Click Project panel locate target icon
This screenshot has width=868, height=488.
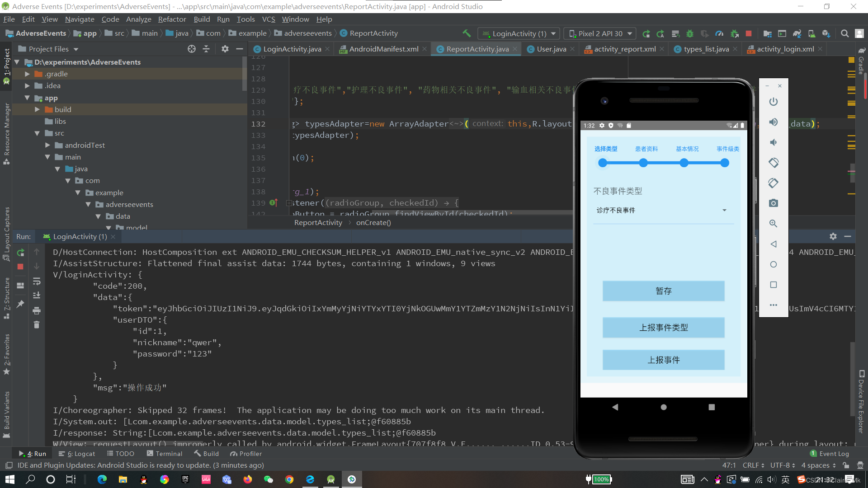point(192,49)
